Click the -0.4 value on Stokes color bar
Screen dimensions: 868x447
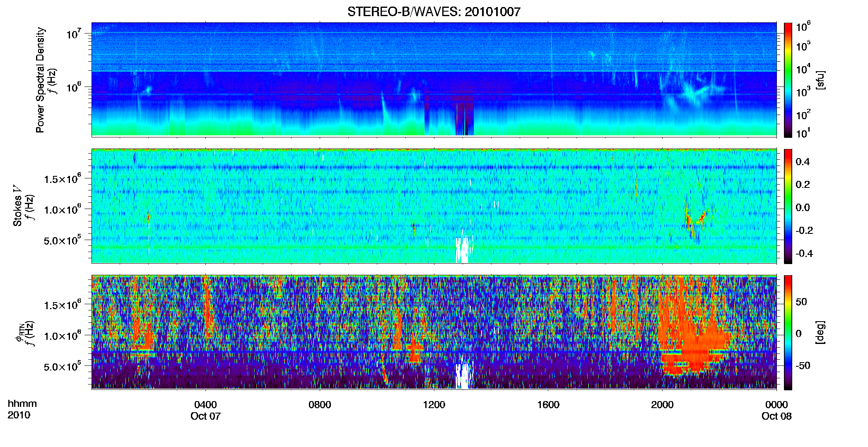[x=804, y=253]
